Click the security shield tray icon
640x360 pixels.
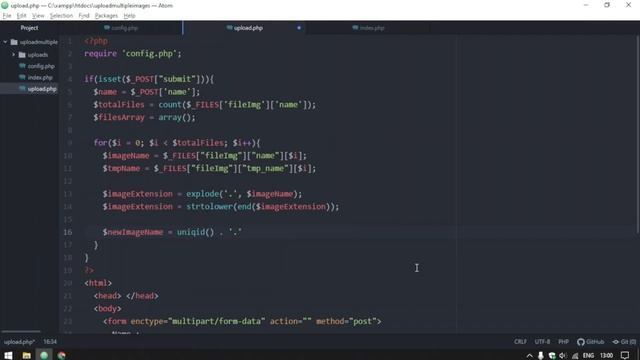[552, 356]
